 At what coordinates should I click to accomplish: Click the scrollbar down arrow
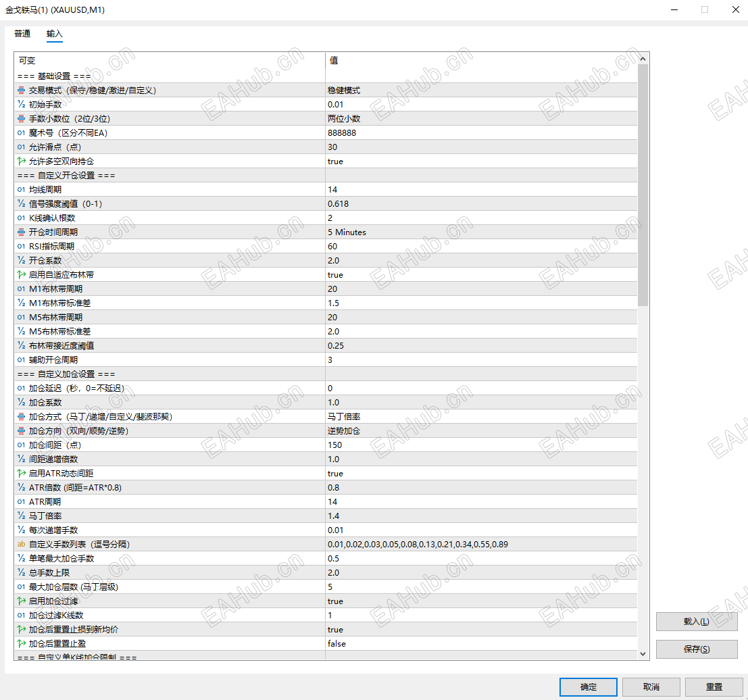point(643,653)
